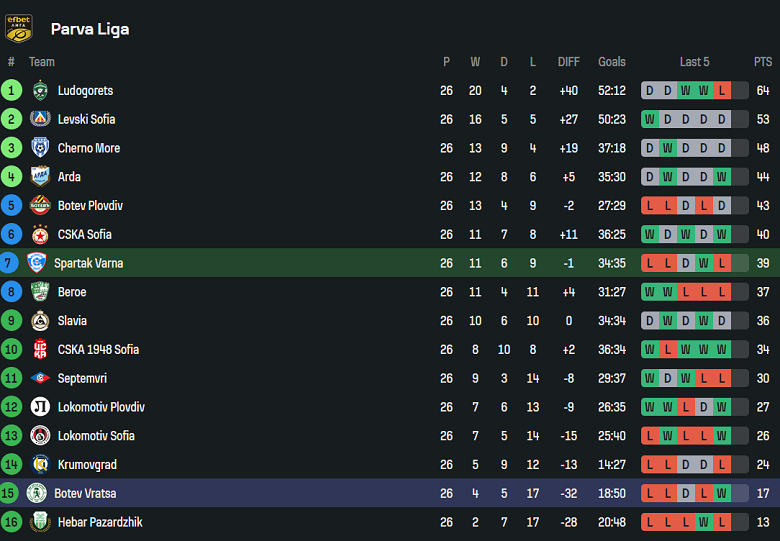Click the position 1 rank badge
Screen dimensions: 780x541
click(11, 91)
